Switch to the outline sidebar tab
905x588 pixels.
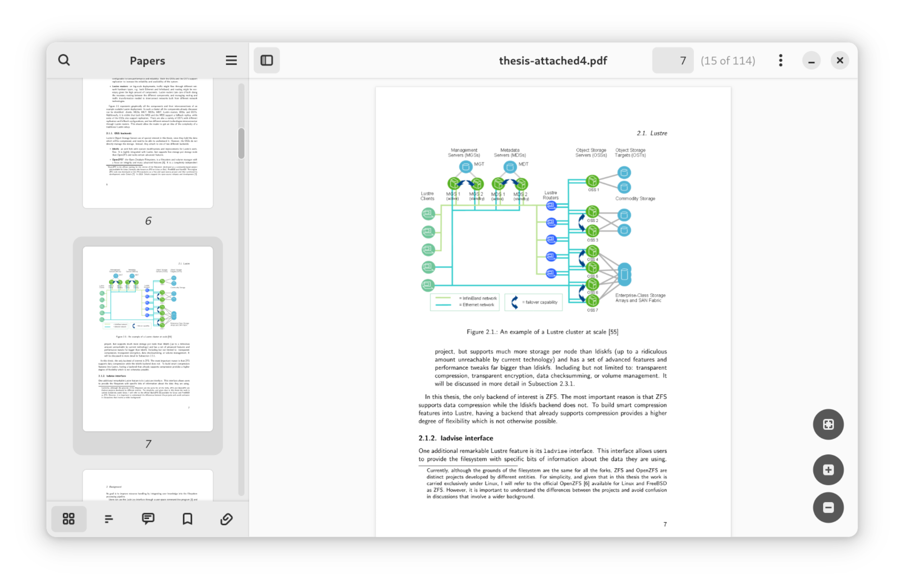point(109,519)
